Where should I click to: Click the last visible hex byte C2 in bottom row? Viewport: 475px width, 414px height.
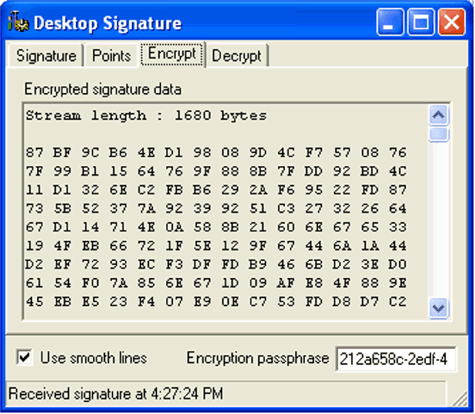(397, 302)
